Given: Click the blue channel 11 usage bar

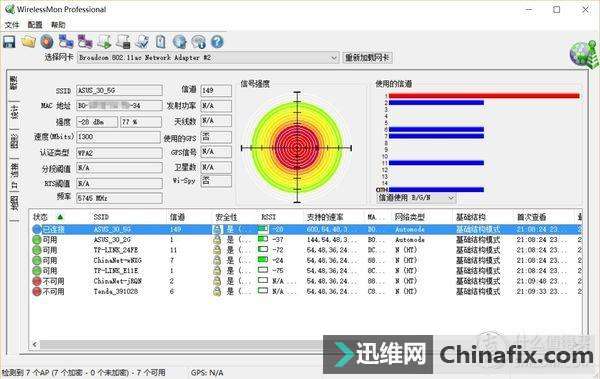Looking at the screenshot, I should (x=436, y=163).
